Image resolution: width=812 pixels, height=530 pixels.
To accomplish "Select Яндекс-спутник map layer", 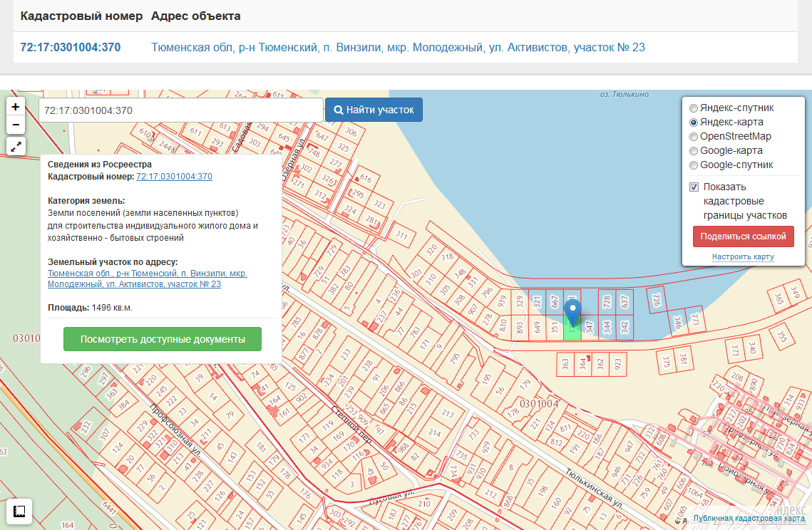I will pyautogui.click(x=694, y=108).
